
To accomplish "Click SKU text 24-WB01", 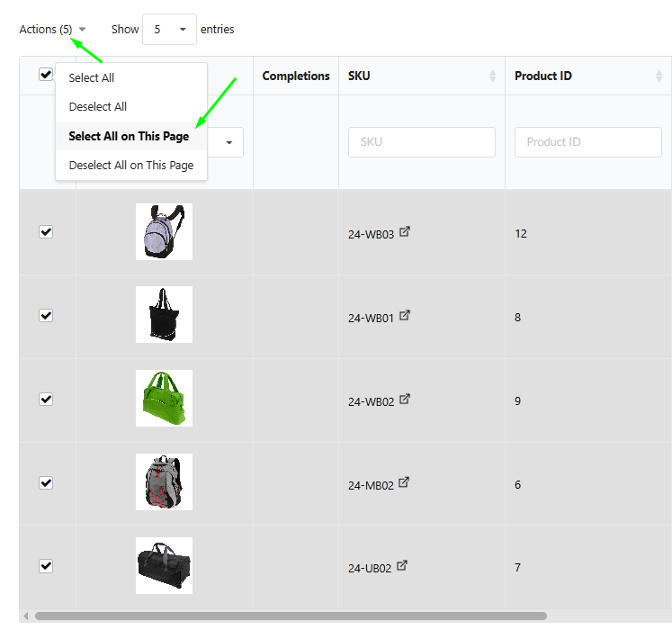I will pos(371,319).
